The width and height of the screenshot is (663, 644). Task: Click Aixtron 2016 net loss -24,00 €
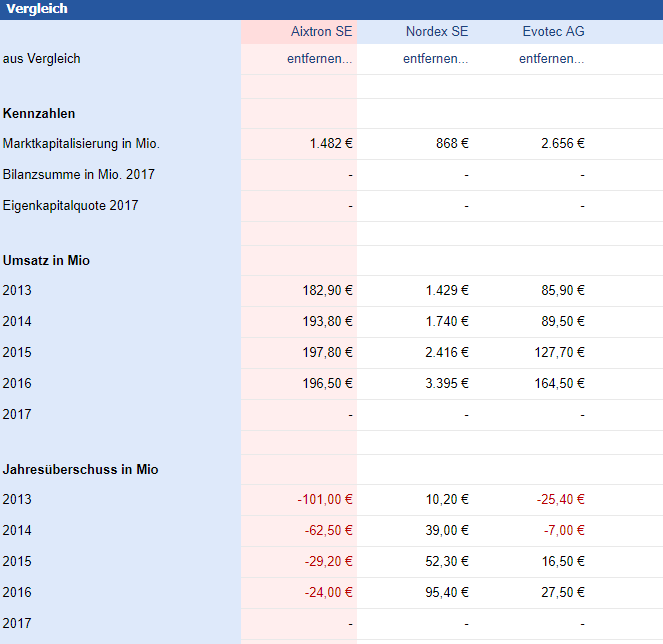329,592
